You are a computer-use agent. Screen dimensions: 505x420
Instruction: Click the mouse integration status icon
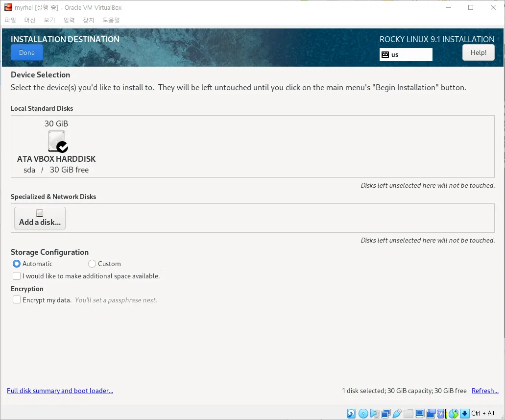pyautogui.click(x=454, y=413)
